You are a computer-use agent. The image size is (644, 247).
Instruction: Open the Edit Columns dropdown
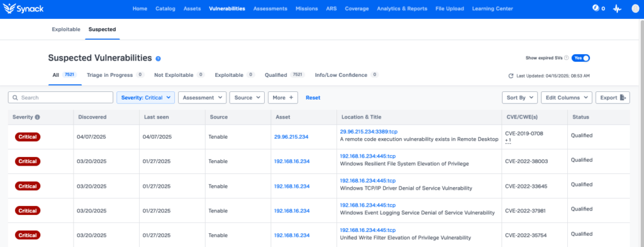click(567, 98)
